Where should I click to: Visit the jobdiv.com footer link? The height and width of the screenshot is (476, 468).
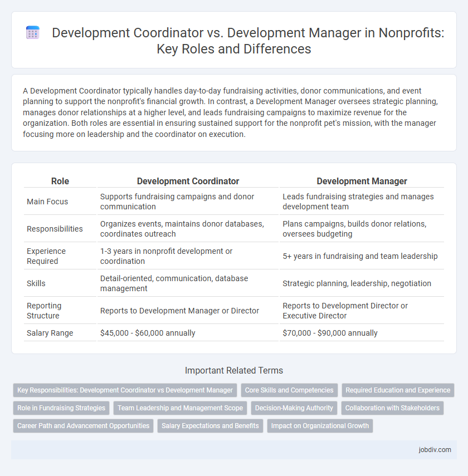click(435, 450)
